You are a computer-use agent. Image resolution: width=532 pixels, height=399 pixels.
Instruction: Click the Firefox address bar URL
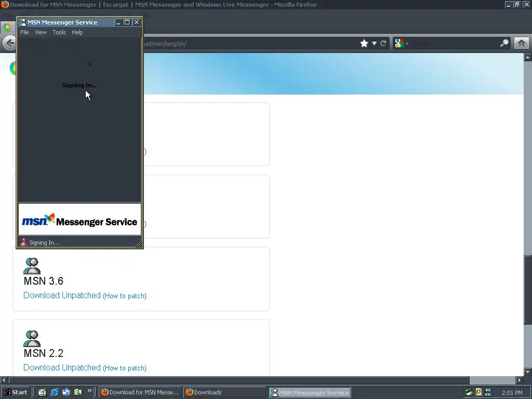(x=165, y=44)
